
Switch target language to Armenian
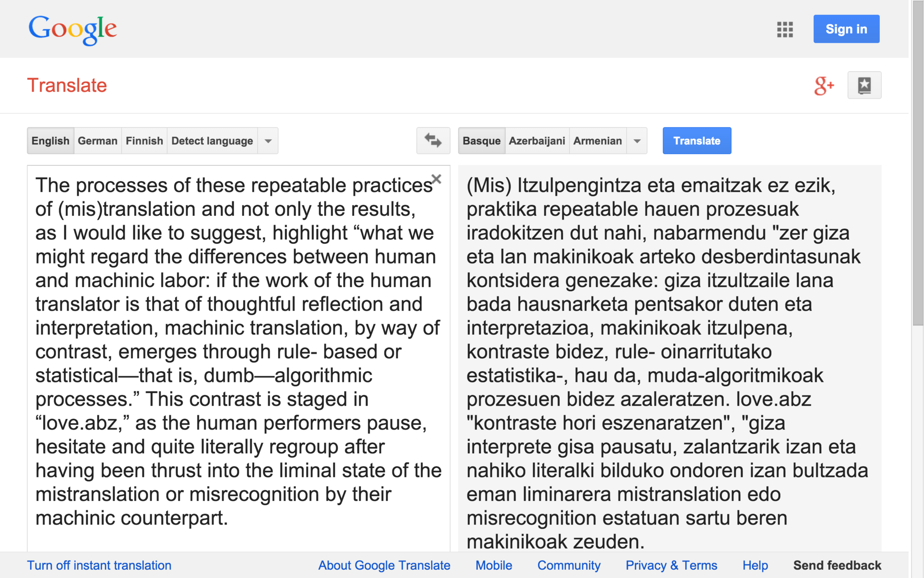pos(598,141)
